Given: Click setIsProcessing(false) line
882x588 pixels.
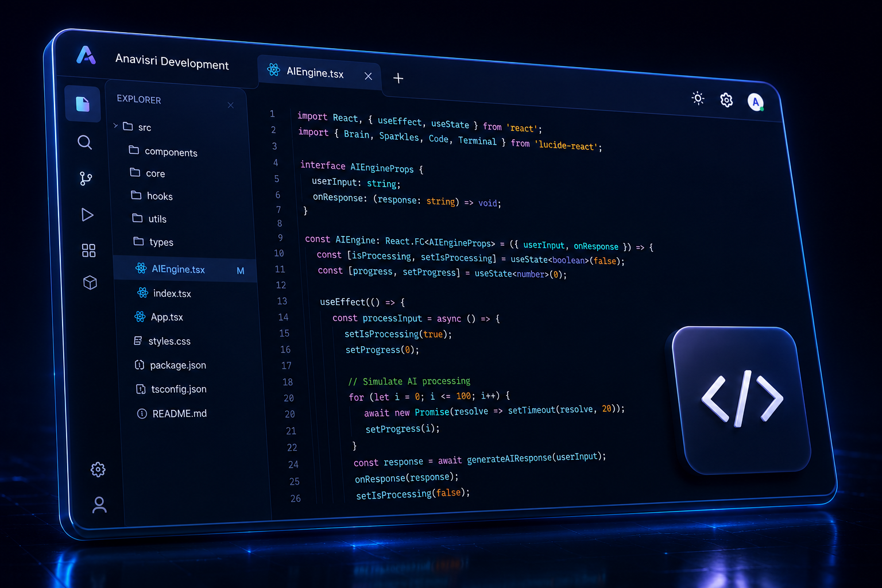Looking at the screenshot, I should pos(413,494).
